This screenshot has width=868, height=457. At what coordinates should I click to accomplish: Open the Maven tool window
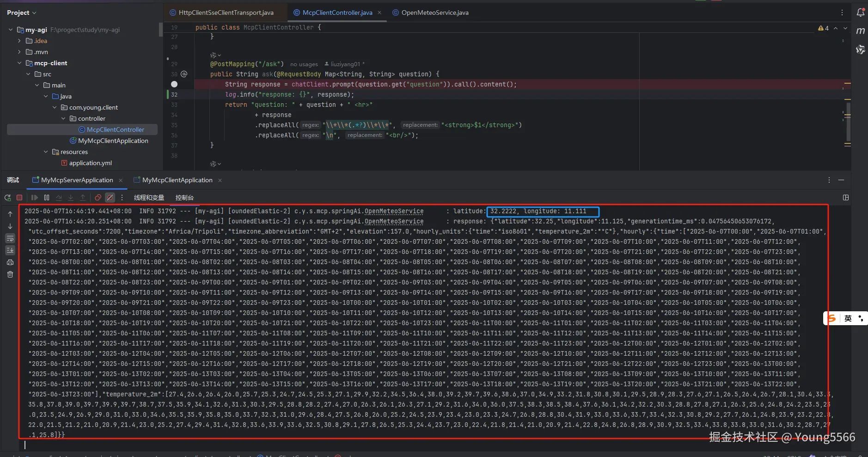860,31
